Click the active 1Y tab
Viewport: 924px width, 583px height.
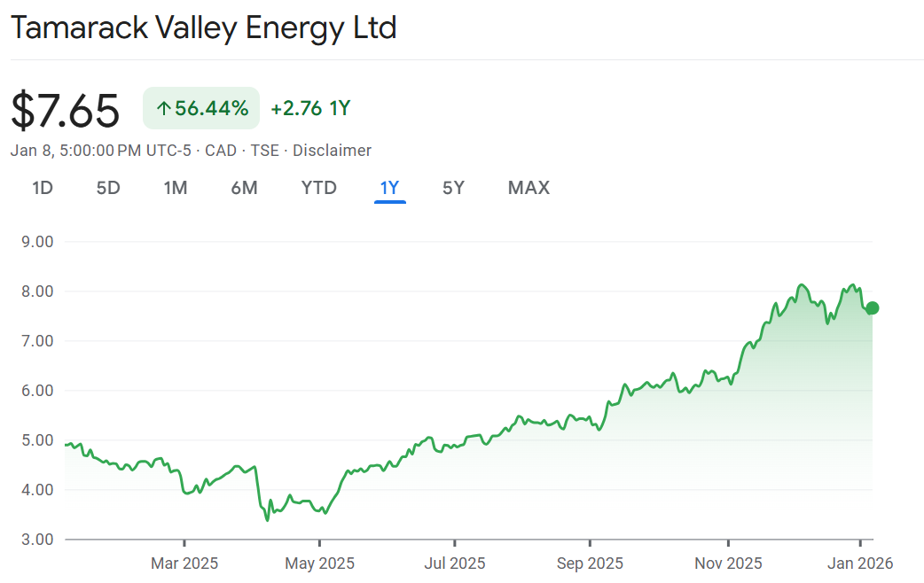[389, 188]
